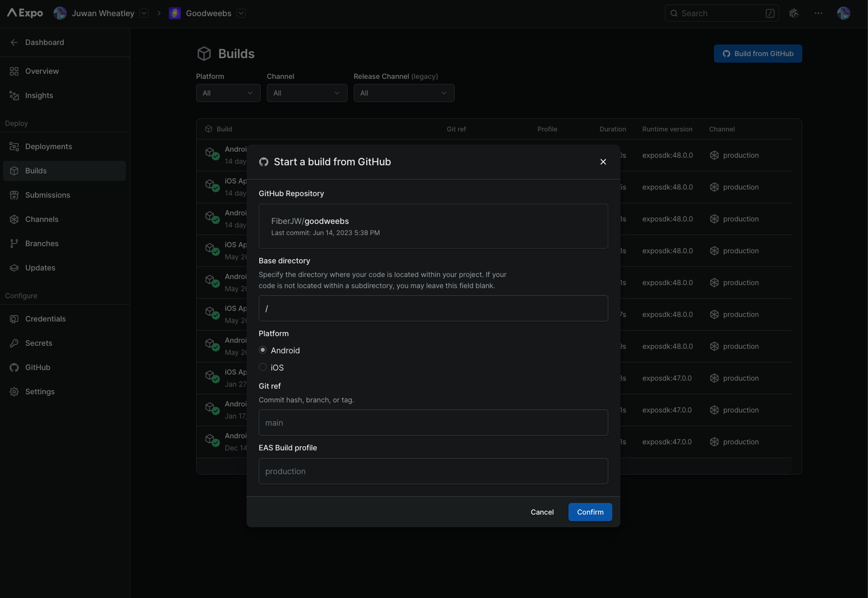
Task: Click the icon next to the search box
Action: click(x=794, y=13)
